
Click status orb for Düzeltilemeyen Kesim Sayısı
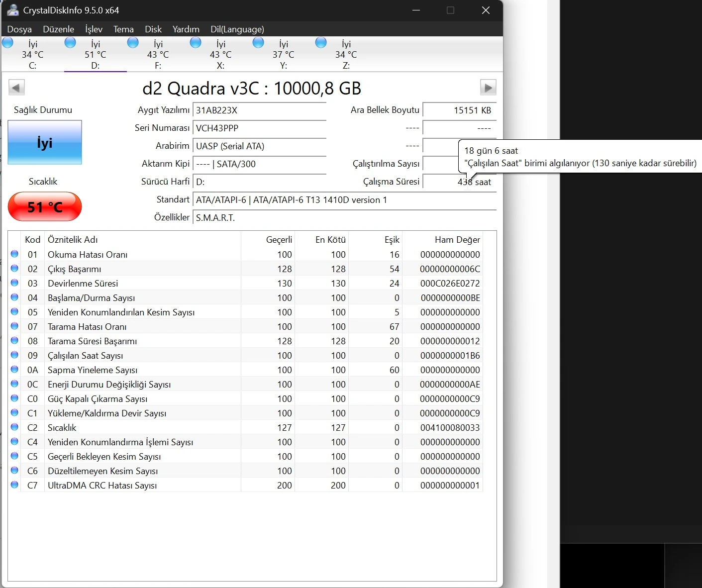14,471
